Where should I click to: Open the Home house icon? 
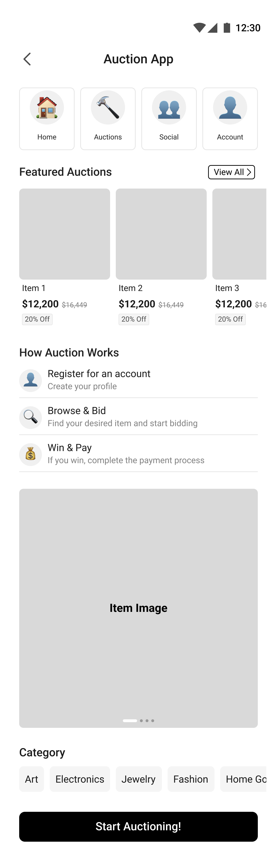47,107
